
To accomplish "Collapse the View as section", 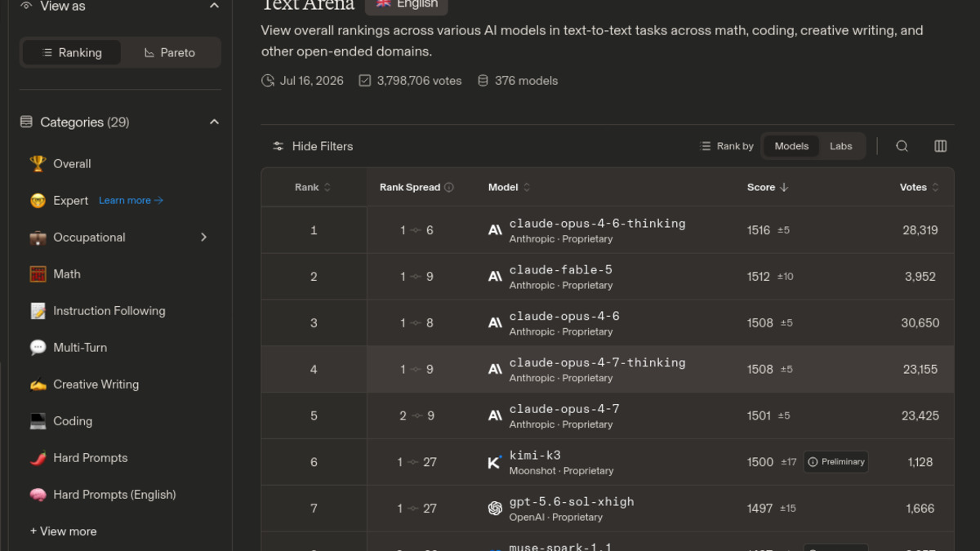I will tap(214, 6).
